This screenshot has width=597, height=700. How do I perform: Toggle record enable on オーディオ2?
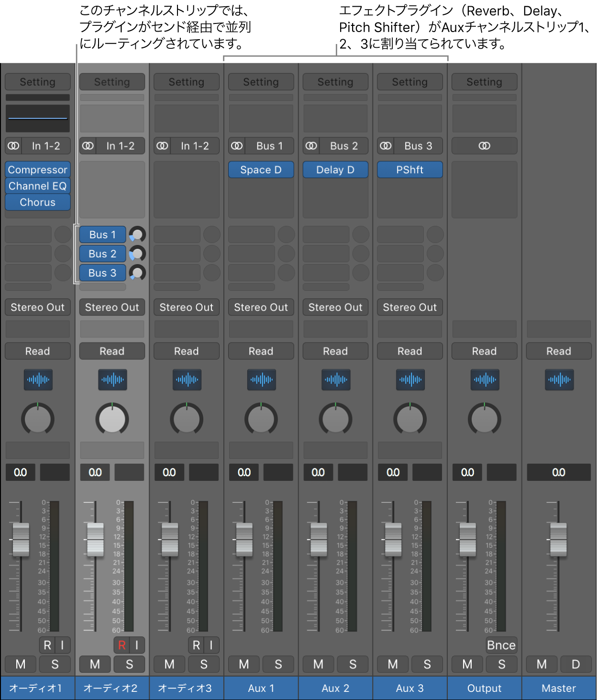coord(122,645)
